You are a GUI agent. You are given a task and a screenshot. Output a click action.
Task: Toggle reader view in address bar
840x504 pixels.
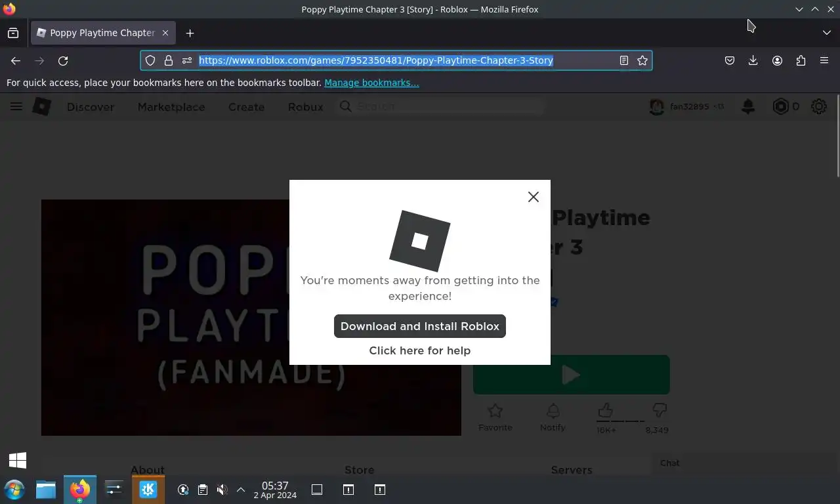pyautogui.click(x=624, y=60)
